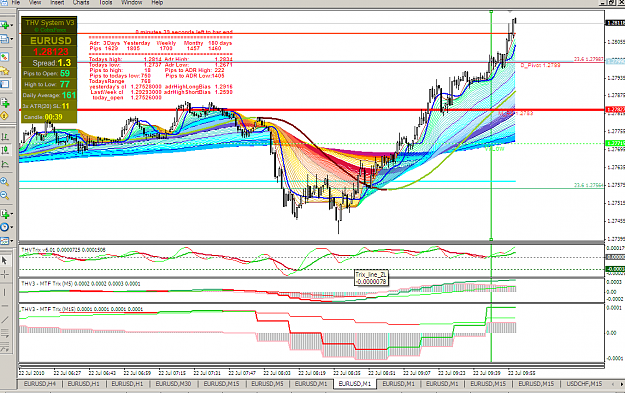Screen dimensions: 625x393
Task: Click the Spread 1.3 value
Action: 64,63
